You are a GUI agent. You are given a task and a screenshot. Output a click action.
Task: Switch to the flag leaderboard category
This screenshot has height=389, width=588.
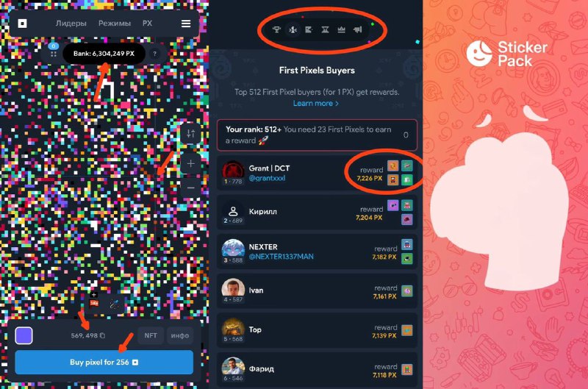309,29
